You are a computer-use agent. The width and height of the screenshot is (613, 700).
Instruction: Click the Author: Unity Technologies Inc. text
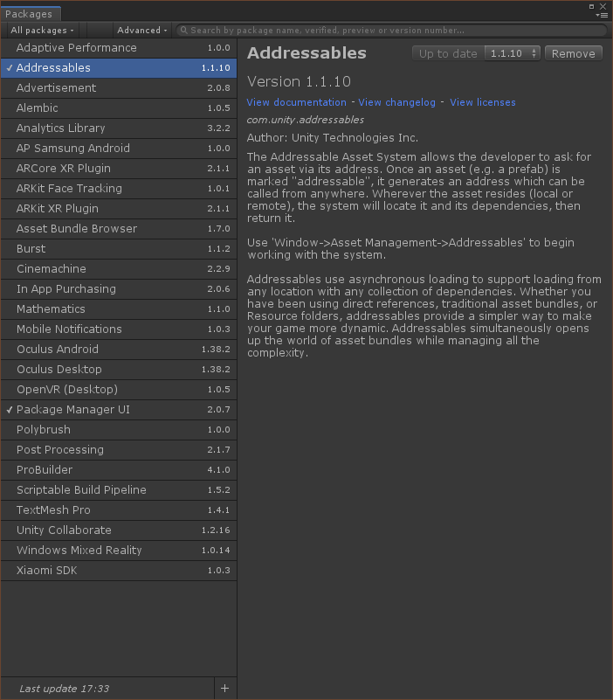[333, 138]
